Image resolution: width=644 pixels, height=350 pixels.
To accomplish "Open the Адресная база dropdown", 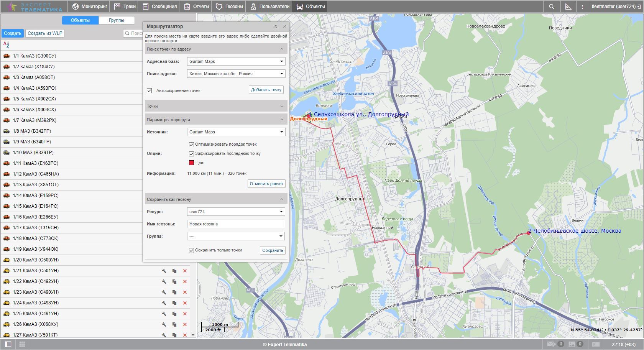I will coord(236,61).
